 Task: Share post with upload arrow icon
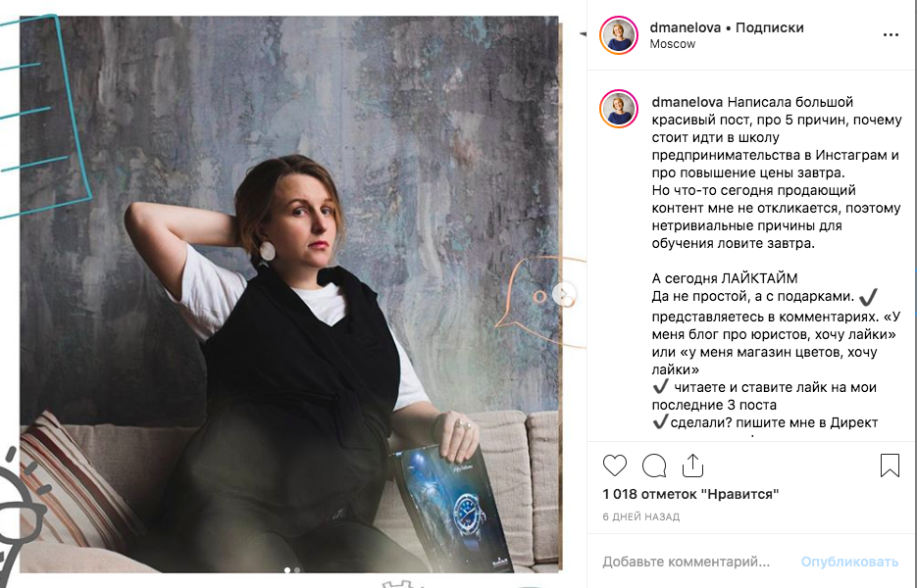(x=693, y=465)
